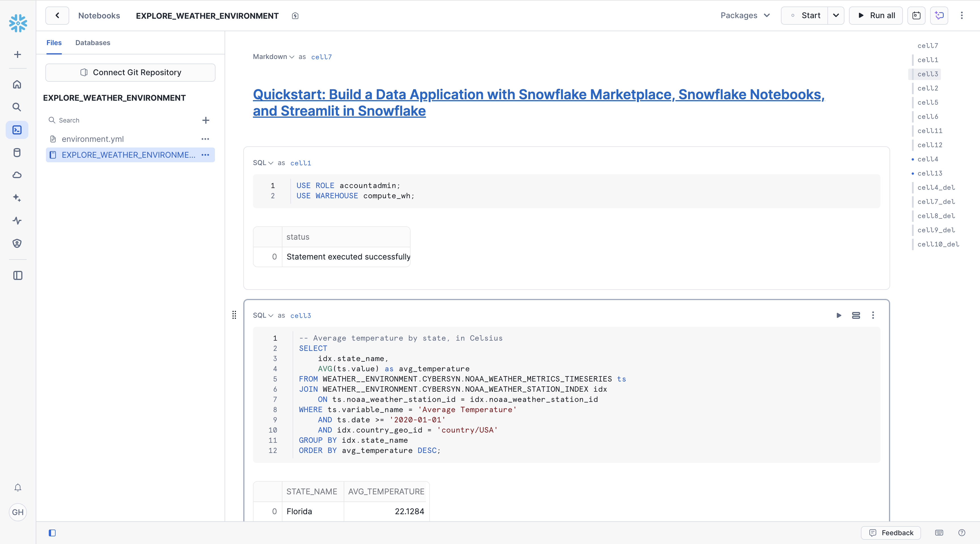This screenshot has height=544, width=980.
Task: Open the Start button dropdown arrow
Action: pyautogui.click(x=836, y=16)
